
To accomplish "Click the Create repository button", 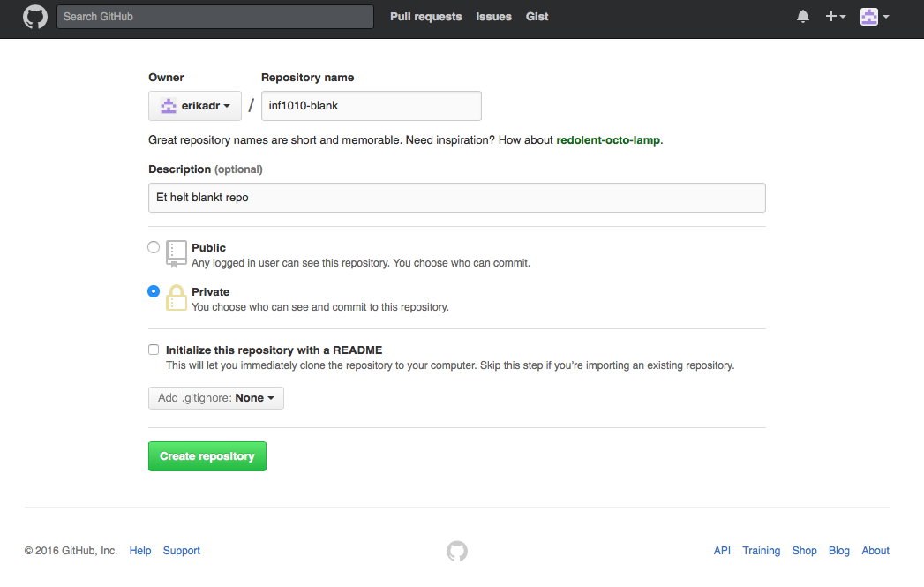I will (207, 456).
